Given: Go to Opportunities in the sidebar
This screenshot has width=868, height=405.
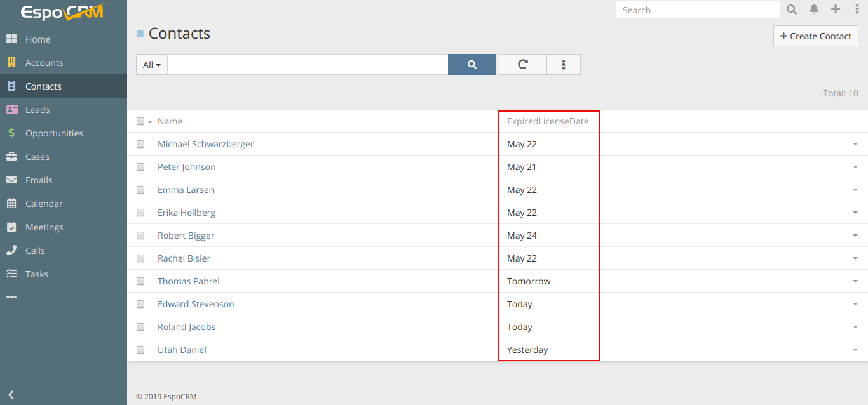Looking at the screenshot, I should (x=54, y=133).
